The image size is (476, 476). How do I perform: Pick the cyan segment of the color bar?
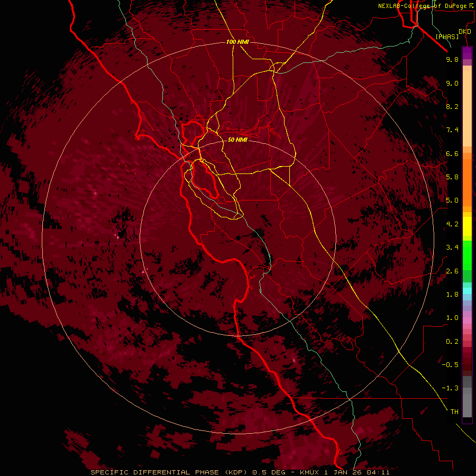(x=467, y=290)
